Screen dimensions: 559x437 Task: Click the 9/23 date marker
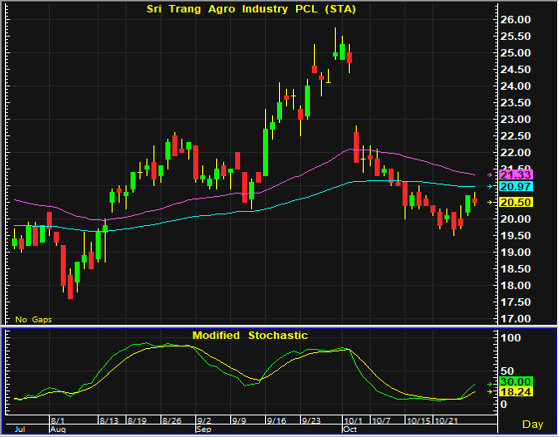click(x=311, y=421)
